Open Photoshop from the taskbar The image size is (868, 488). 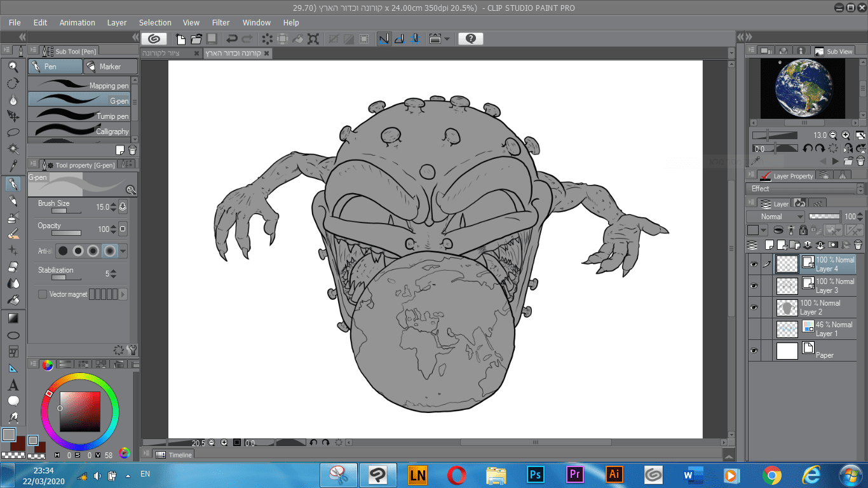click(535, 475)
